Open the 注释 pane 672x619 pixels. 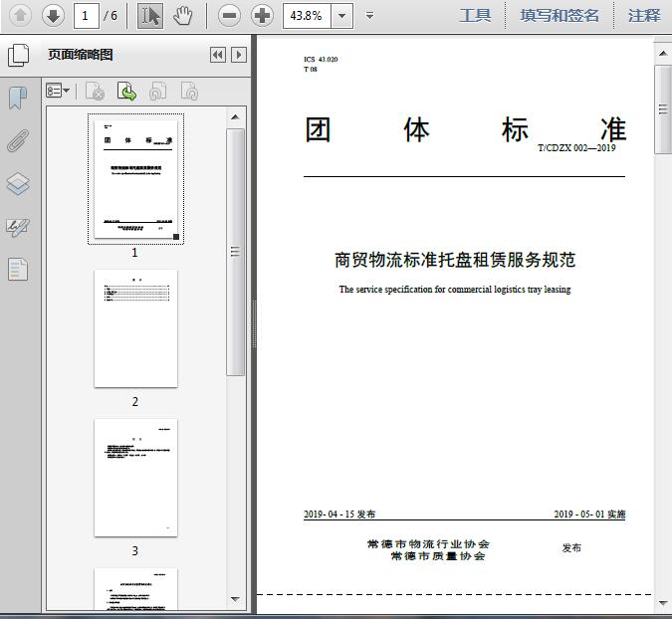pos(644,16)
